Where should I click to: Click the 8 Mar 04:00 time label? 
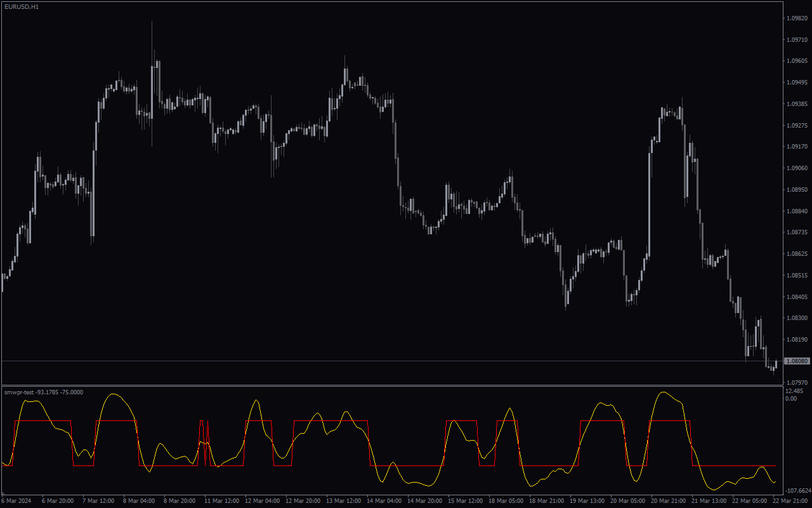(x=139, y=501)
